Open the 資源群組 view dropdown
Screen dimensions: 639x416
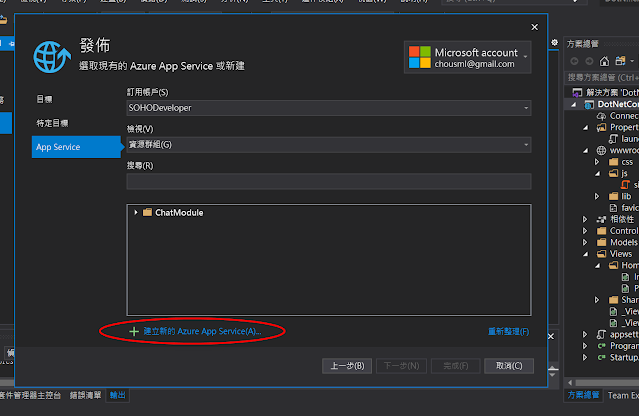click(526, 145)
